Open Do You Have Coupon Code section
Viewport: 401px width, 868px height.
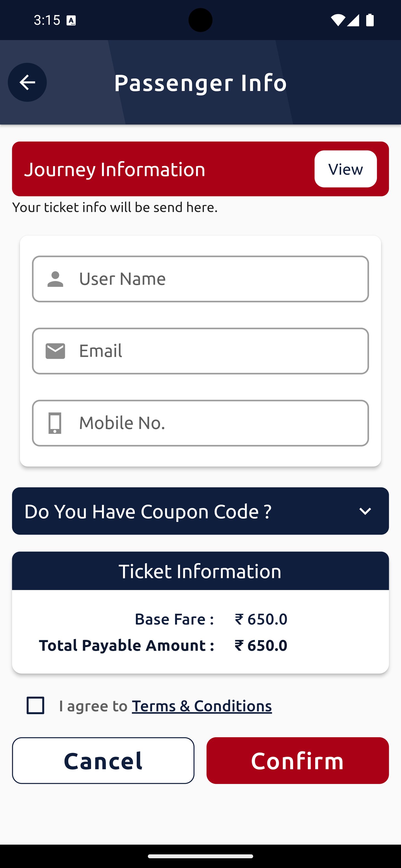click(x=200, y=511)
